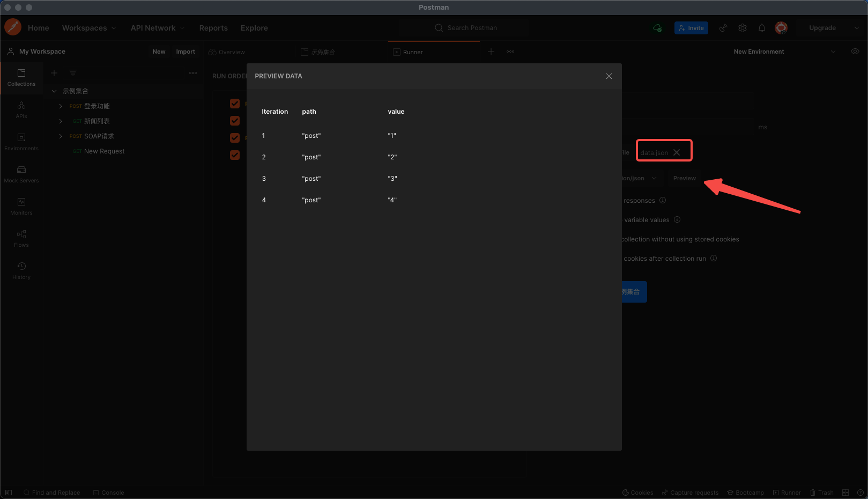The height and width of the screenshot is (499, 868).
Task: Toggle the third run order checkbox
Action: (x=235, y=138)
